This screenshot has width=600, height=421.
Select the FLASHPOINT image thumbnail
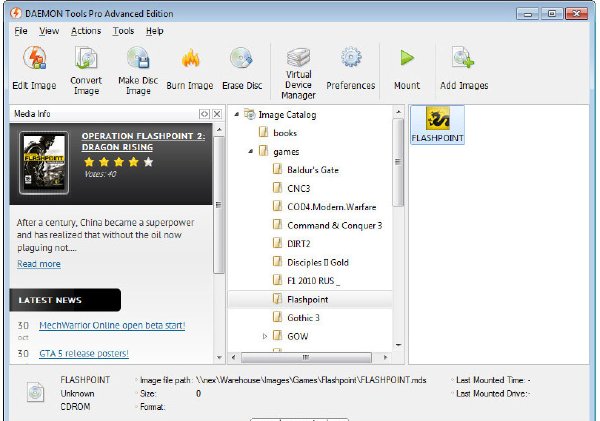pyautogui.click(x=437, y=125)
